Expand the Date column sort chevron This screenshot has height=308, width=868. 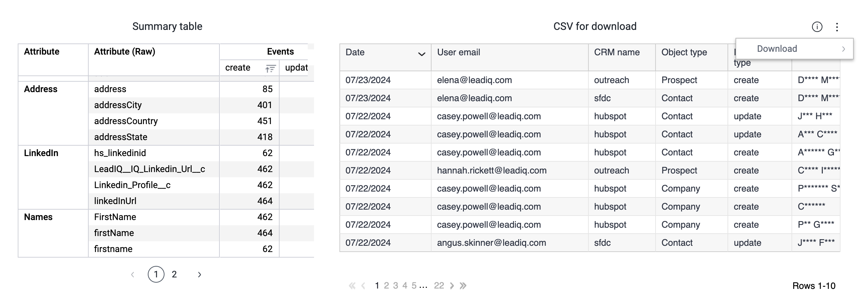[x=421, y=54]
